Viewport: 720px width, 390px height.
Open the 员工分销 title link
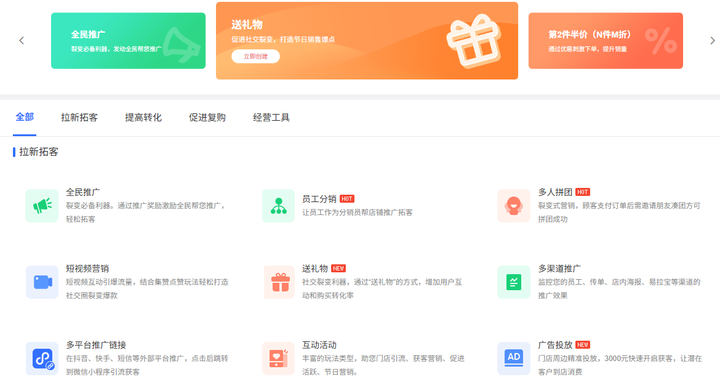[x=319, y=199]
